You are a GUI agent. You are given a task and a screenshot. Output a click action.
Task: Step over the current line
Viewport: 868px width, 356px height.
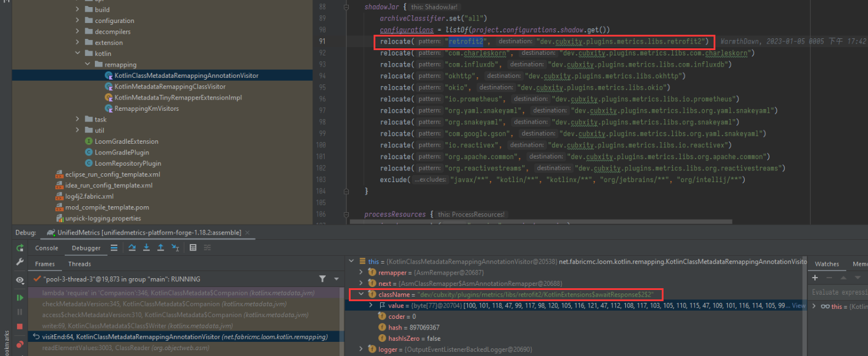click(x=132, y=248)
